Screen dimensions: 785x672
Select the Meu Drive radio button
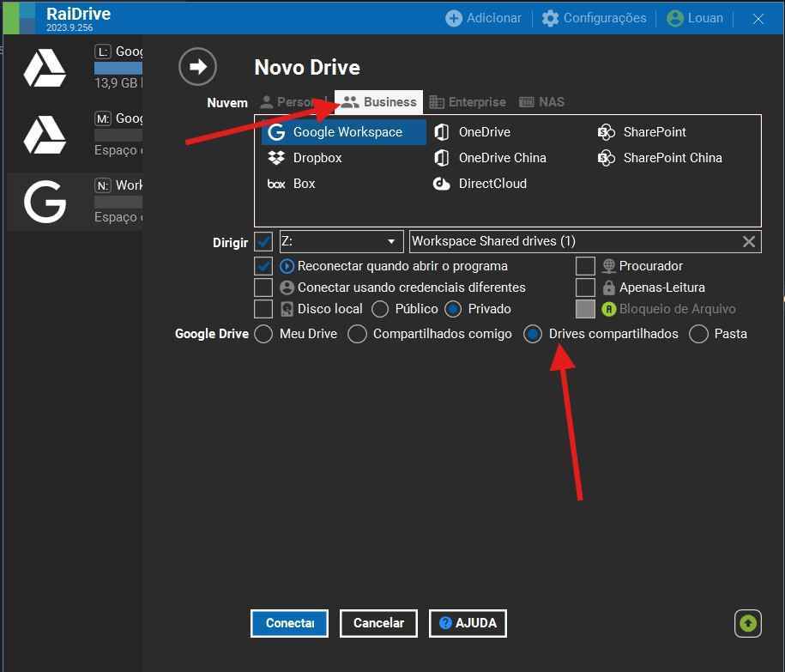(x=263, y=334)
